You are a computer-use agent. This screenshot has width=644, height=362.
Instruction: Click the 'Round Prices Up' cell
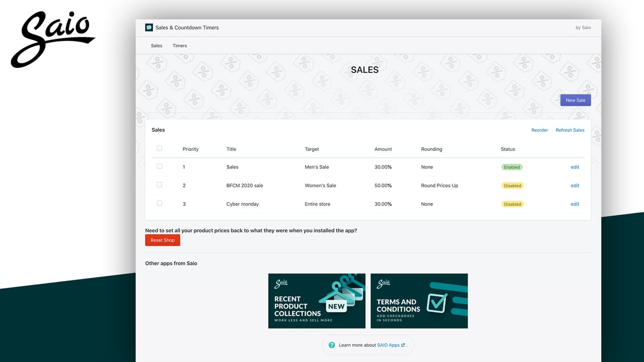440,186
